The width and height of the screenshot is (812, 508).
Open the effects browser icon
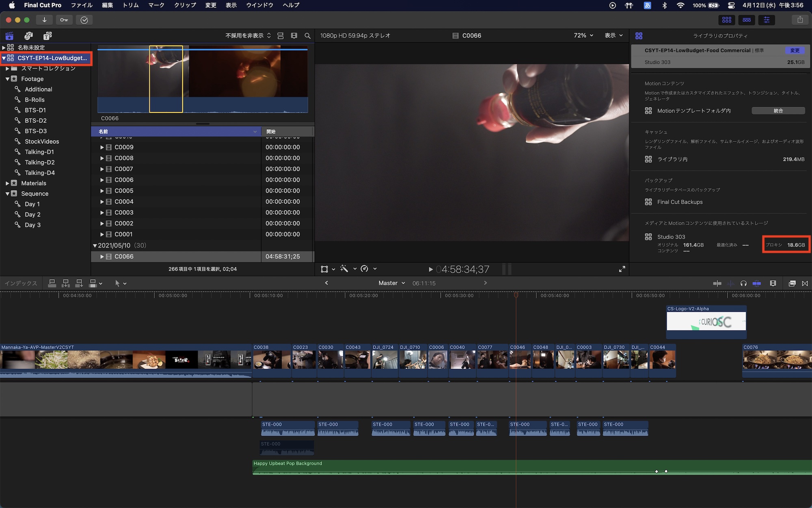[792, 283]
